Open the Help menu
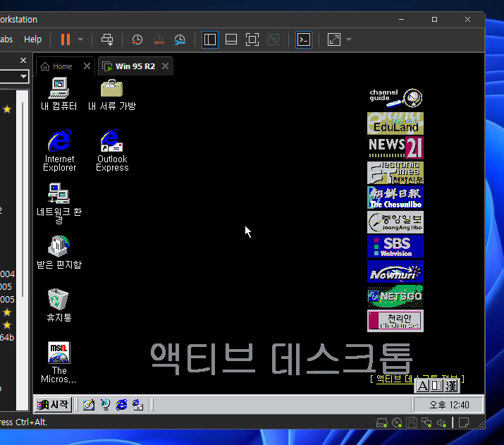This screenshot has width=504, height=445. pyautogui.click(x=33, y=39)
